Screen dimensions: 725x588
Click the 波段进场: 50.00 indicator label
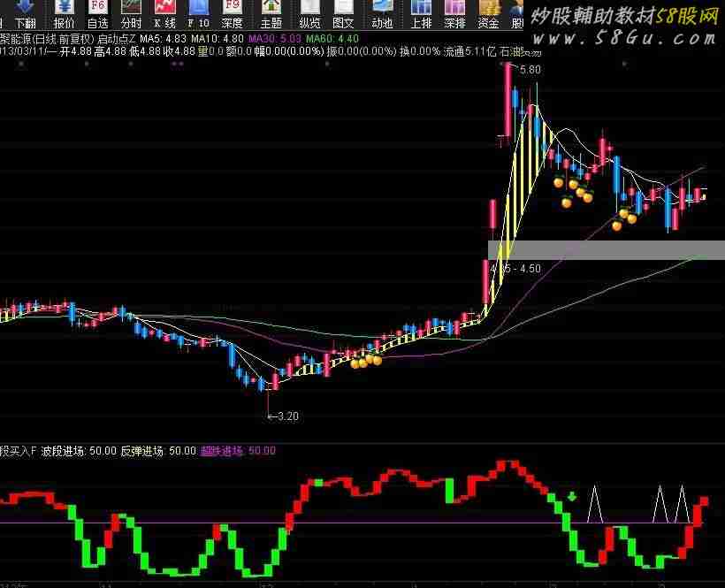coord(79,451)
